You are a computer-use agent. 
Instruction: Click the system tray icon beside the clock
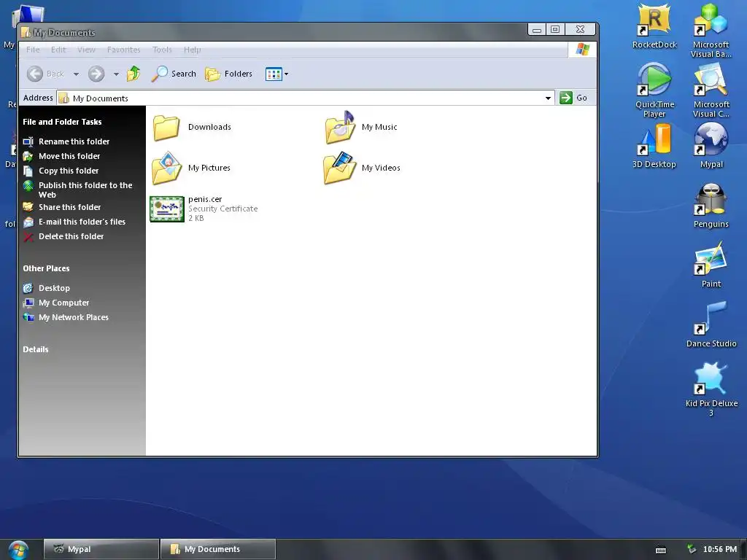[692, 549]
